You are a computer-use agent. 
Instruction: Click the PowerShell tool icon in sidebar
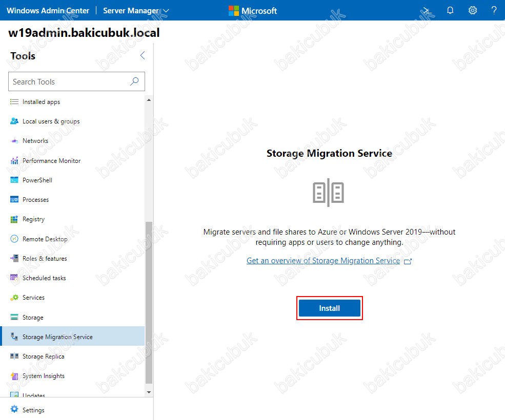coord(14,180)
